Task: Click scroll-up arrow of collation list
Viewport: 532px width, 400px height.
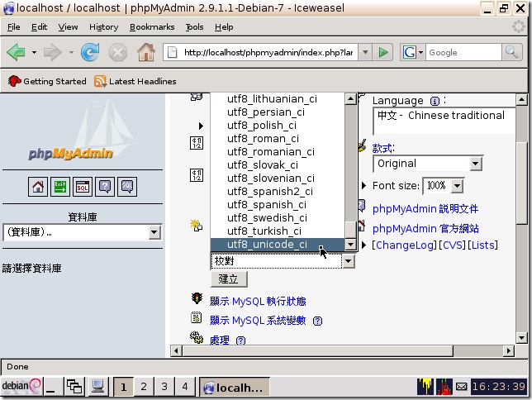Action: [x=350, y=99]
